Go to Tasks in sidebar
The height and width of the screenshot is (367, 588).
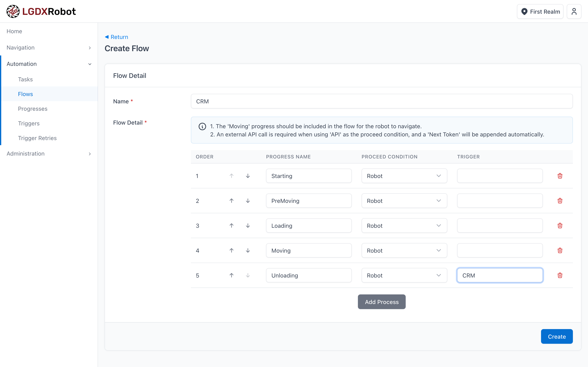pyautogui.click(x=25, y=79)
